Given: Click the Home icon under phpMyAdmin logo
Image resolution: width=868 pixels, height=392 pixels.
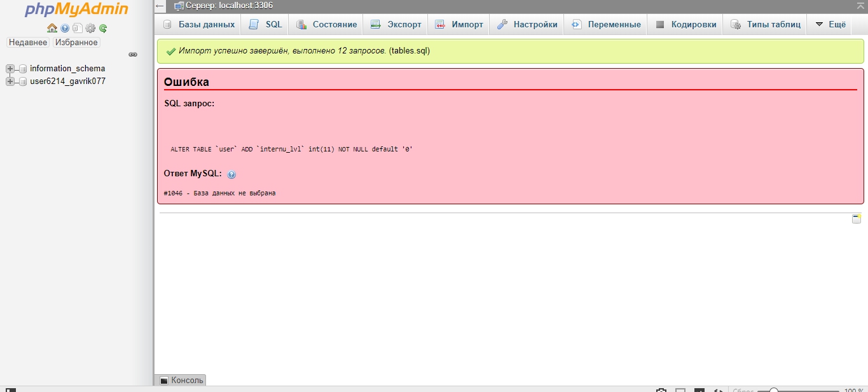Looking at the screenshot, I should [x=52, y=28].
